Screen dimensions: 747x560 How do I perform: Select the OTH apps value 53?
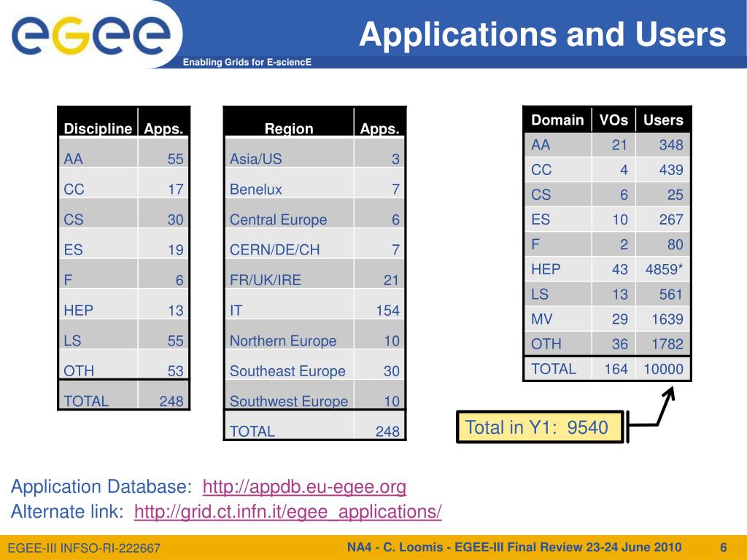coord(175,371)
